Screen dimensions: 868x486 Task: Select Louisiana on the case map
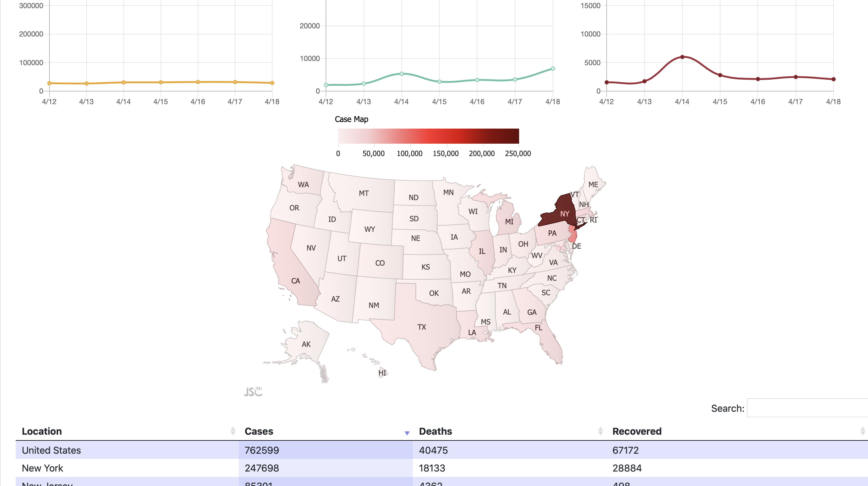pos(472,332)
